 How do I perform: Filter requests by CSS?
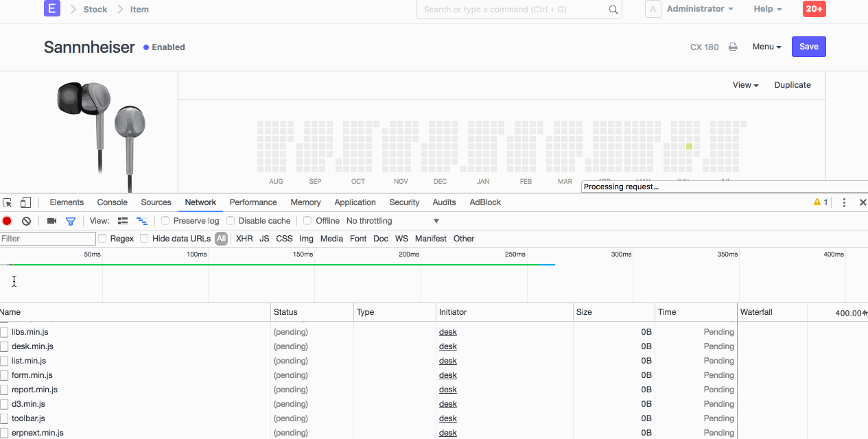click(284, 239)
